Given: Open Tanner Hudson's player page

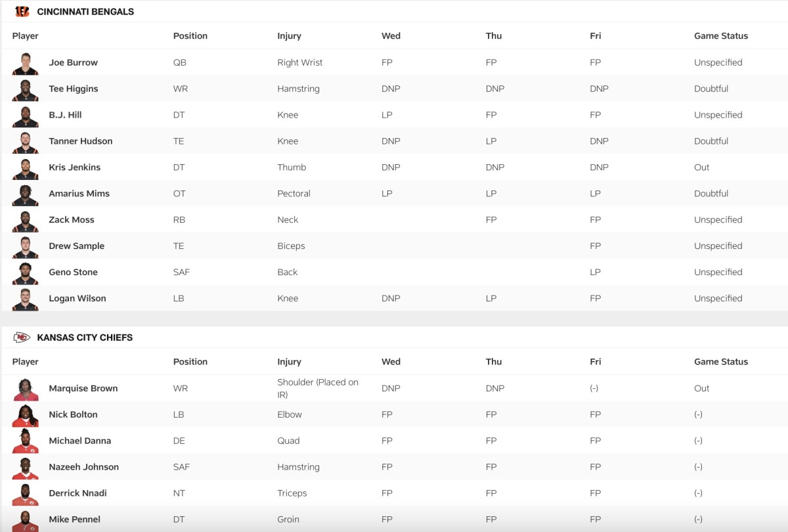Looking at the screenshot, I should pyautogui.click(x=80, y=141).
